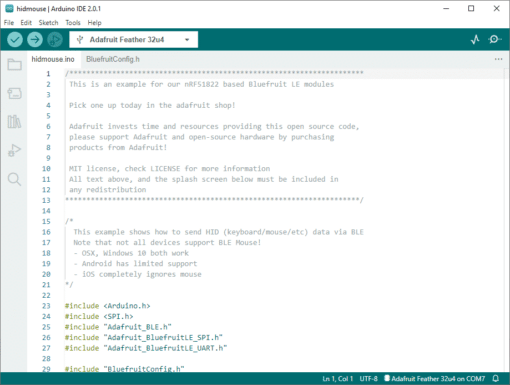Open the Serial Monitor
This screenshot has width=510, height=385.
[x=495, y=40]
